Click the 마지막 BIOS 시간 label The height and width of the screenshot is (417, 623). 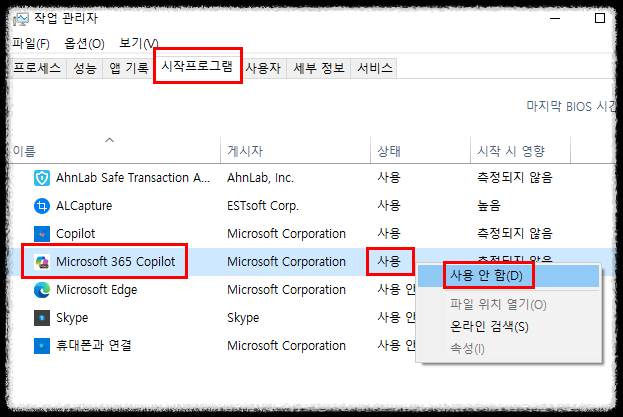click(x=571, y=106)
